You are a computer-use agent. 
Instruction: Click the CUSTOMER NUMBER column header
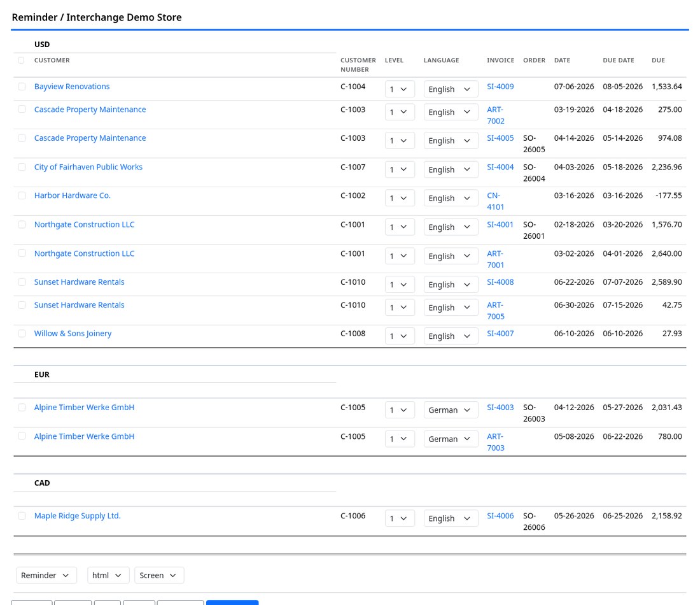358,65
